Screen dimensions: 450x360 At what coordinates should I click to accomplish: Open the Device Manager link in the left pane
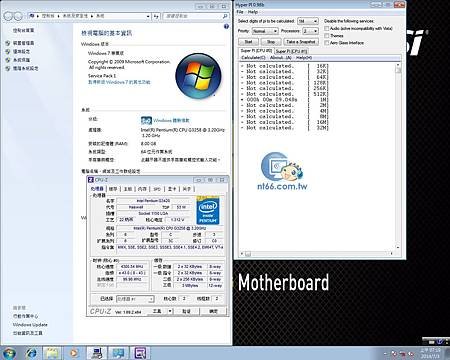click(x=23, y=43)
